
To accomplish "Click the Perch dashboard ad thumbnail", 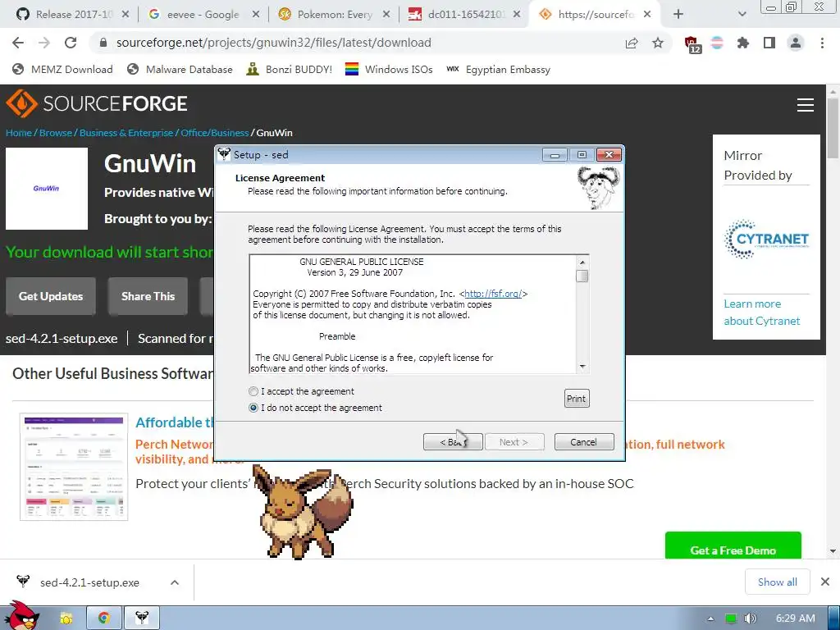I will 74,467.
